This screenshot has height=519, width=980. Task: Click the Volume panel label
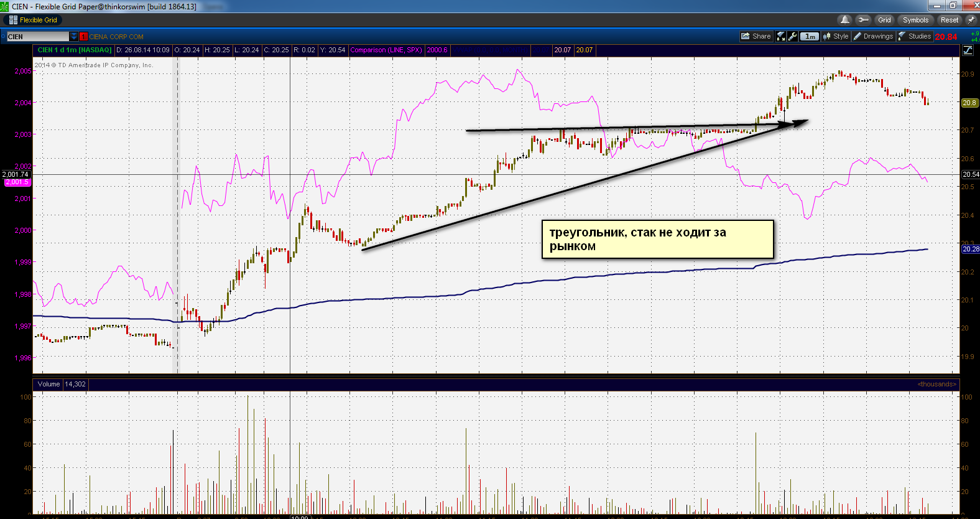click(49, 384)
